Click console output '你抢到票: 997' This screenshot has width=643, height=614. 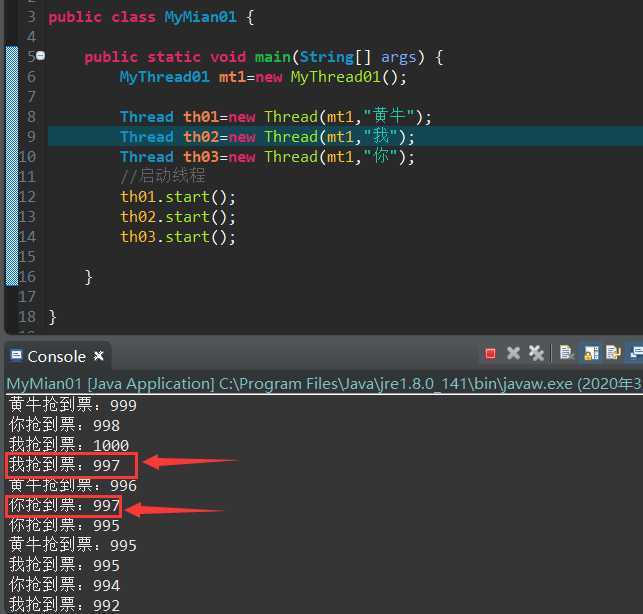point(64,505)
